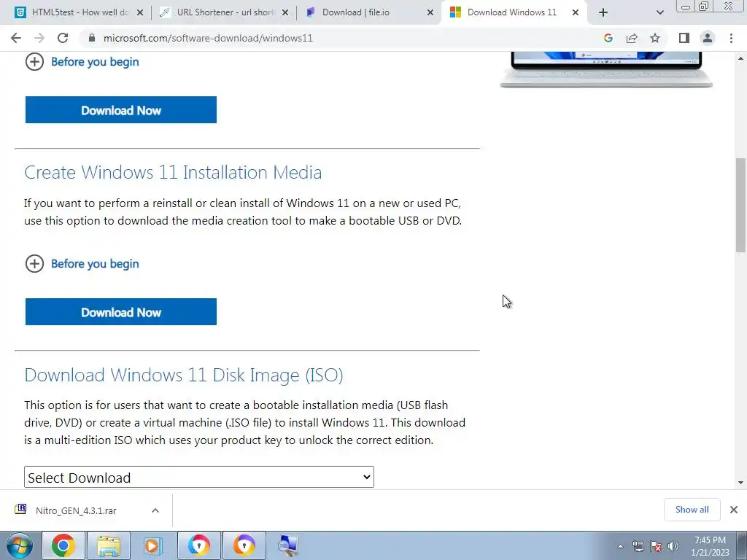Click the first keyhole browser taskbar icon

coord(198,545)
